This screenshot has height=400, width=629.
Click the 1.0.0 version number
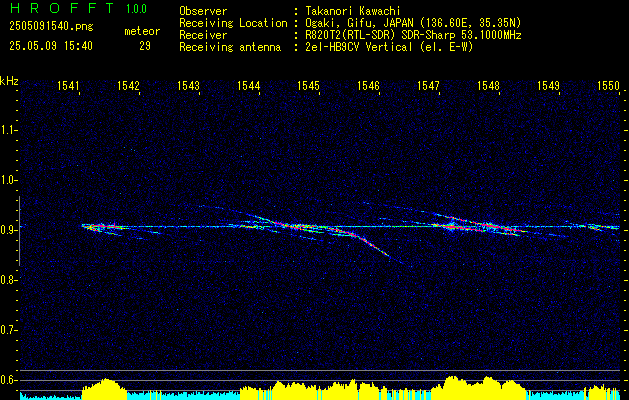(x=136, y=9)
